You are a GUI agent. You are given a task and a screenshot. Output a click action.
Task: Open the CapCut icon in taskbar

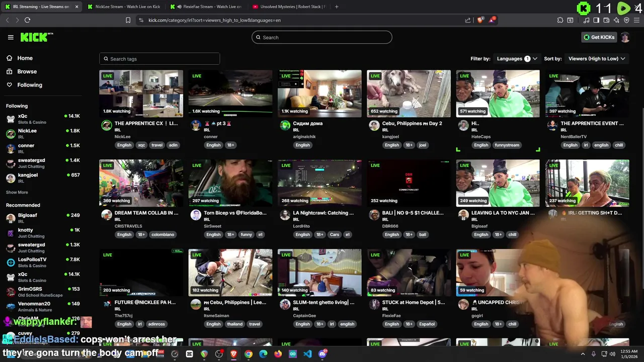(x=189, y=354)
